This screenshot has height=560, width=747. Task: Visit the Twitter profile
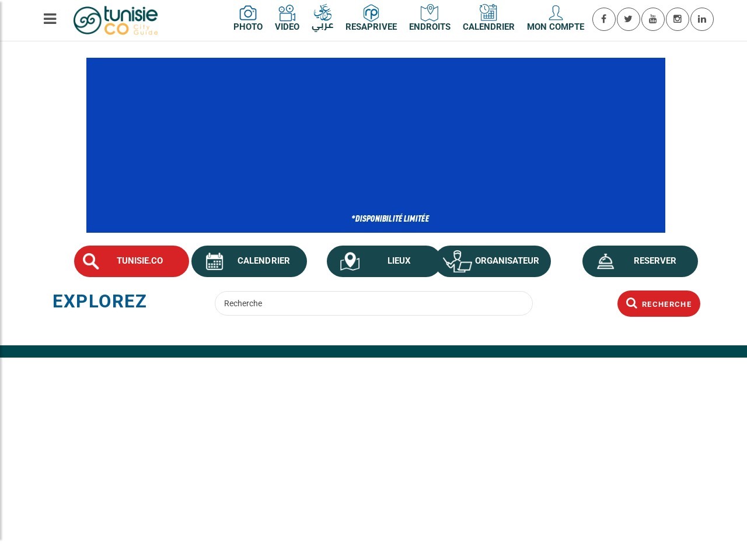click(x=629, y=19)
